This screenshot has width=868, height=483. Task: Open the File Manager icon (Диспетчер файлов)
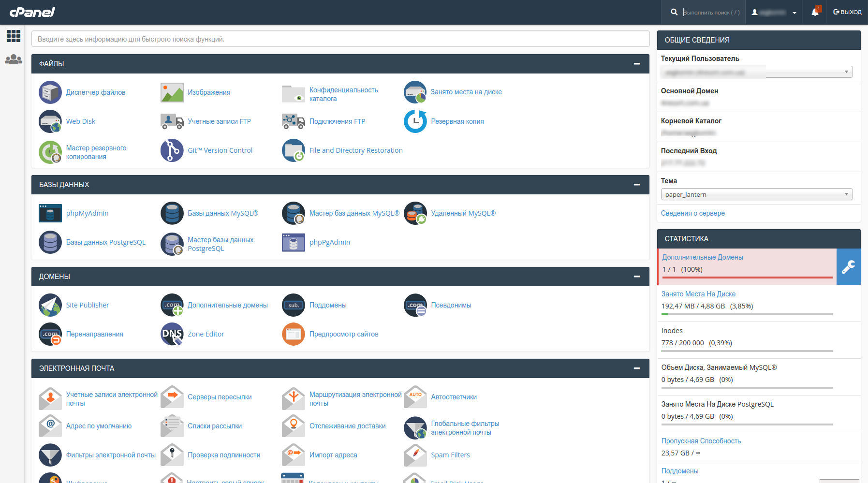pyautogui.click(x=50, y=92)
